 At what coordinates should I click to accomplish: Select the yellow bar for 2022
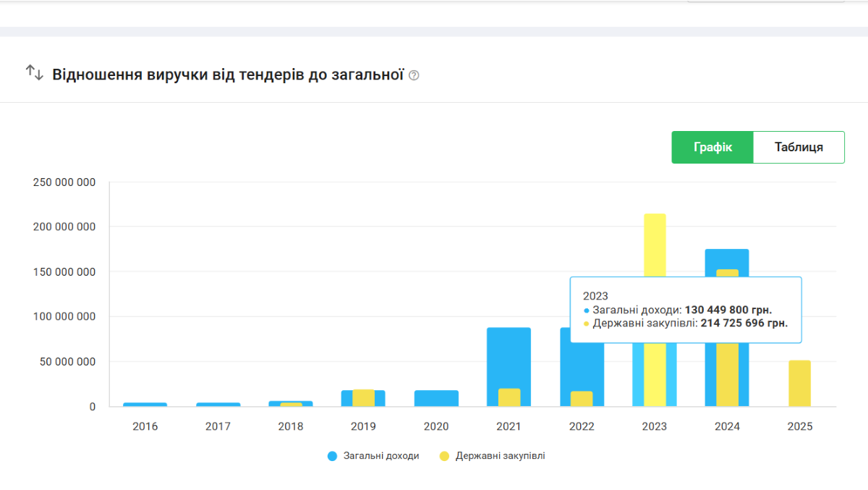(582, 399)
